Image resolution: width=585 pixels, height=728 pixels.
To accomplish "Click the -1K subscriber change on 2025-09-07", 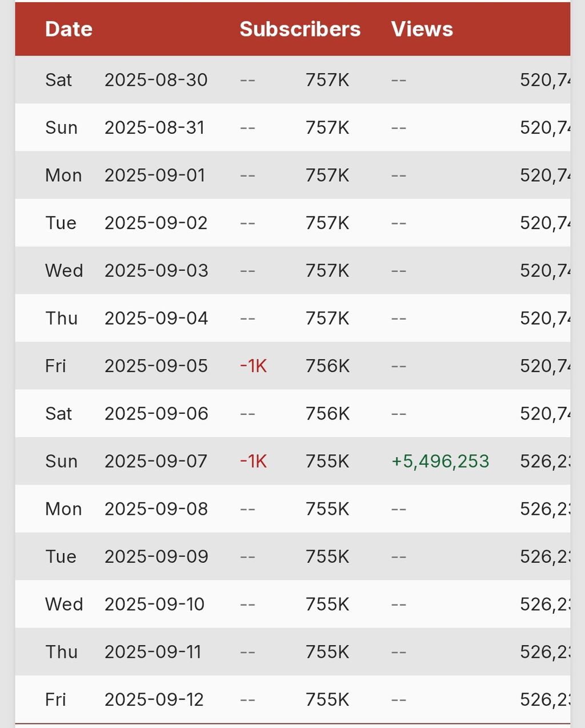I will click(x=253, y=461).
